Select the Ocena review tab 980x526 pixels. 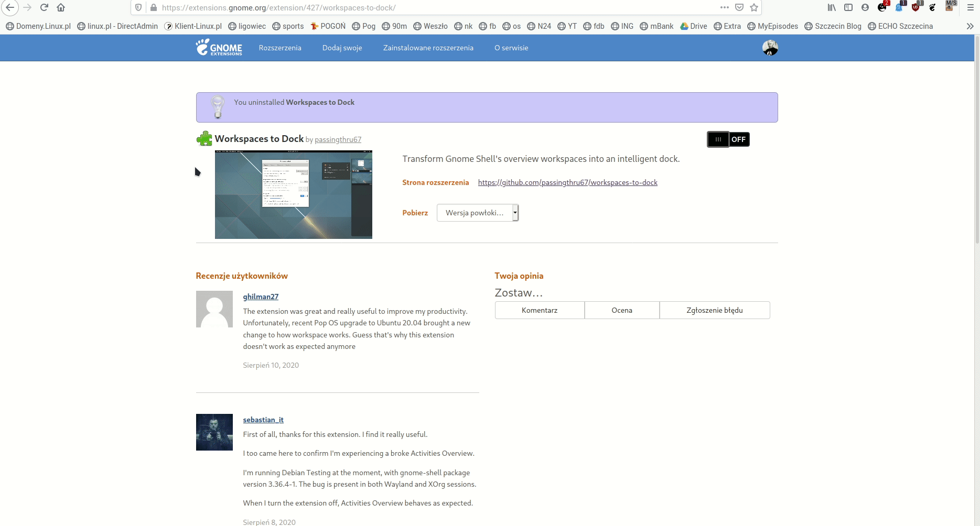pos(622,310)
